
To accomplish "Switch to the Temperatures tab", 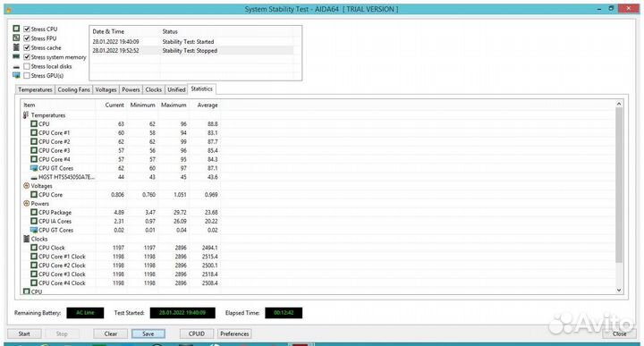I will pyautogui.click(x=35, y=89).
